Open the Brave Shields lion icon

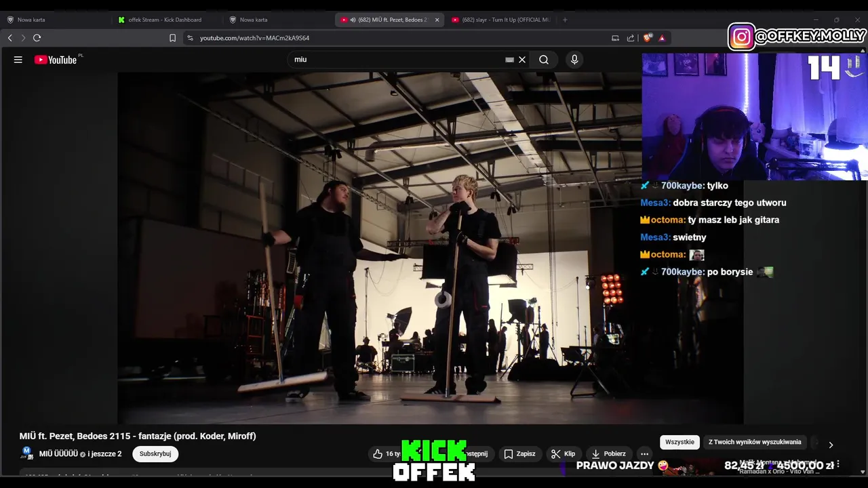tap(648, 38)
